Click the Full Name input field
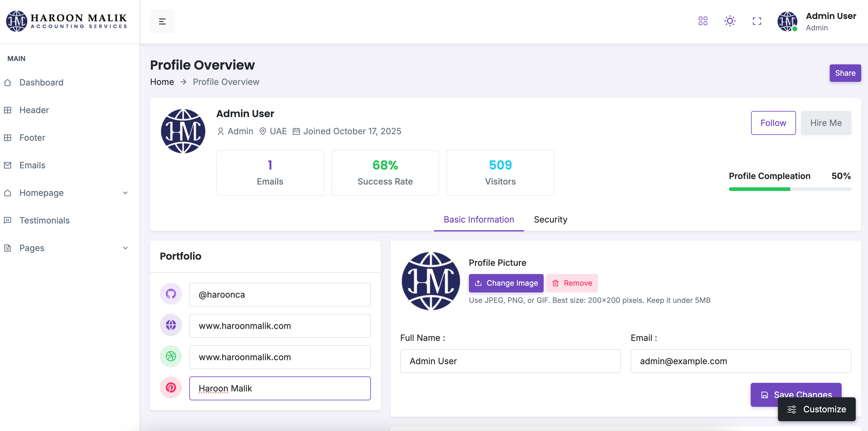868x431 pixels. coord(510,361)
